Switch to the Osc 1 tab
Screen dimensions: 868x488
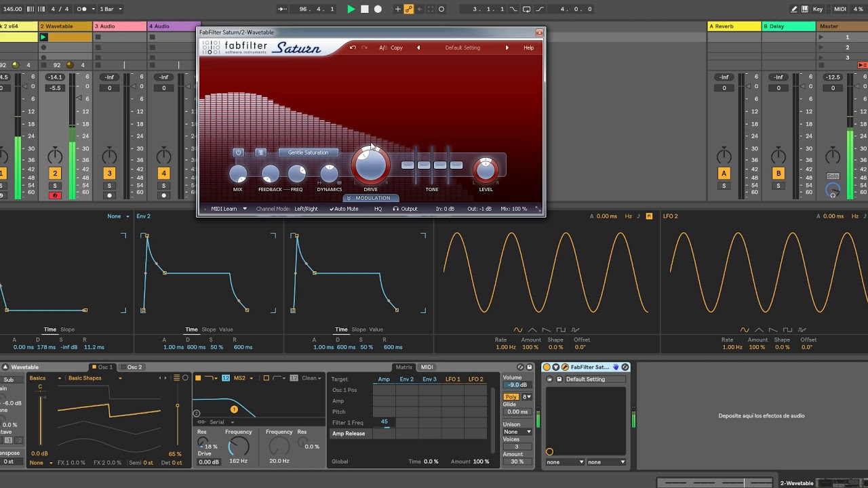tap(102, 367)
